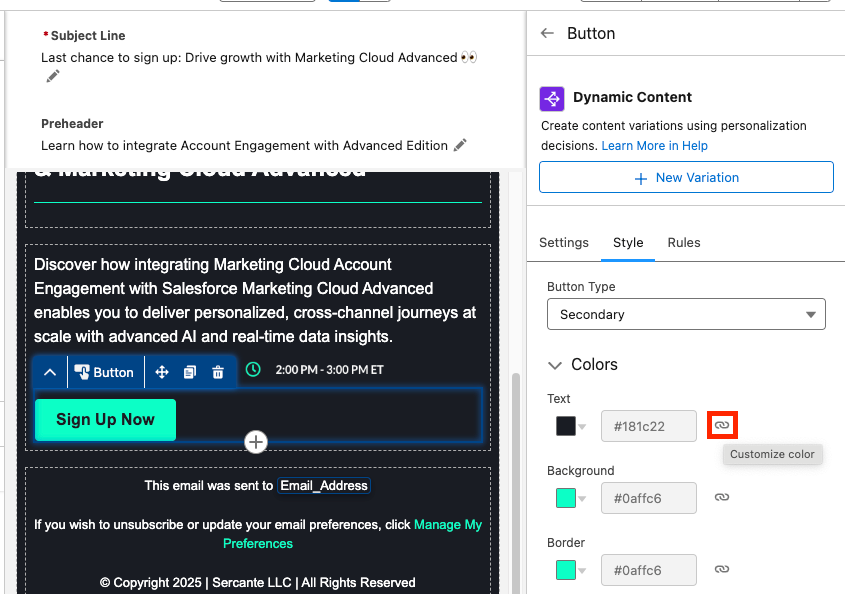Duplicate the Button block using the copy icon
Screen dimensions: 845x594
[x=189, y=371]
